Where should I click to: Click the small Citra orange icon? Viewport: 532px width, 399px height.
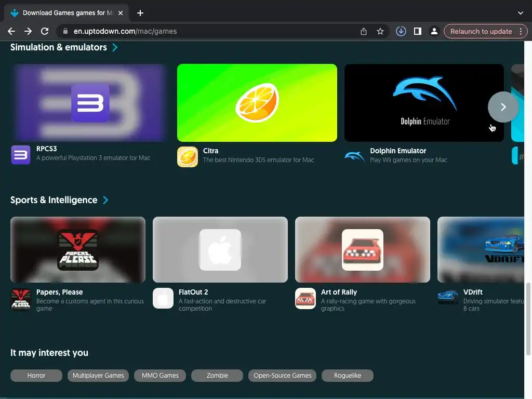point(187,157)
